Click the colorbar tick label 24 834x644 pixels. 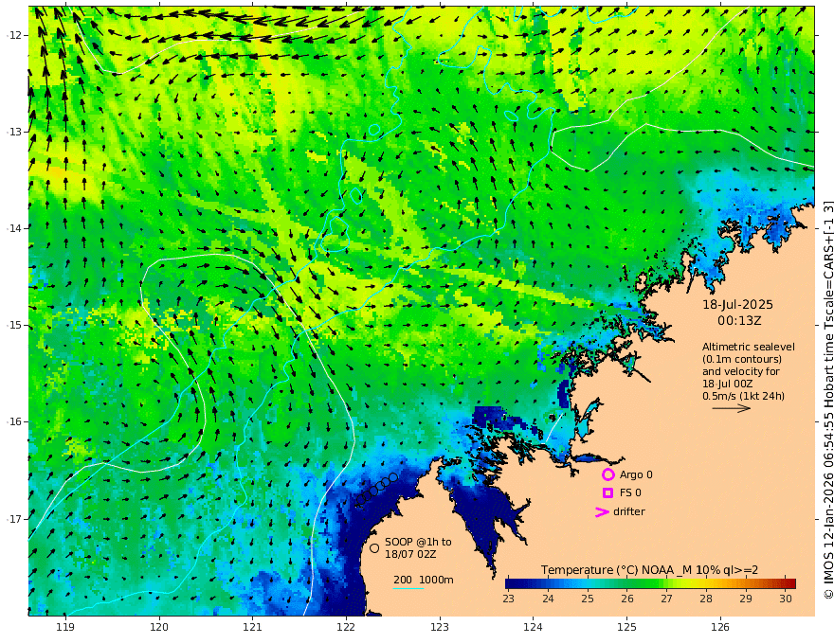pyautogui.click(x=548, y=599)
